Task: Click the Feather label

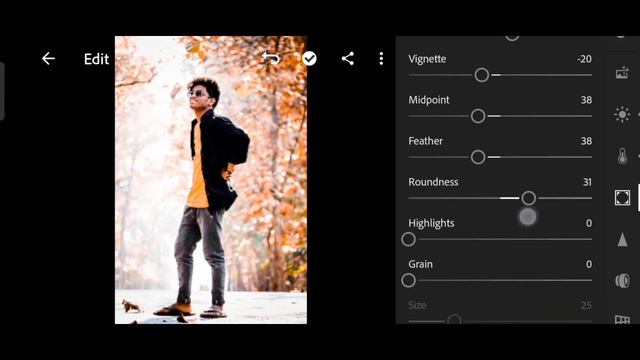Action: coord(426,141)
